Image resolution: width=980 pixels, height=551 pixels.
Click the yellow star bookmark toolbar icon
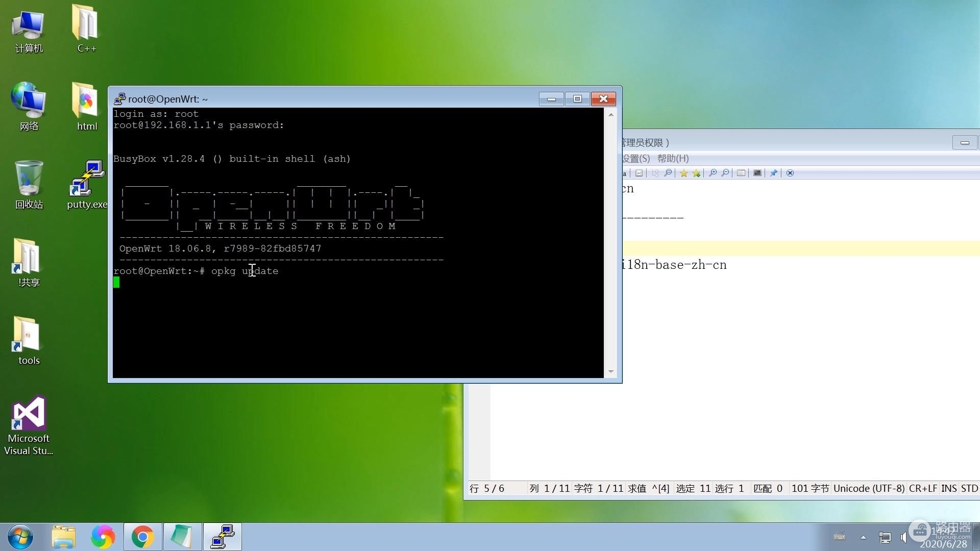pos(683,173)
